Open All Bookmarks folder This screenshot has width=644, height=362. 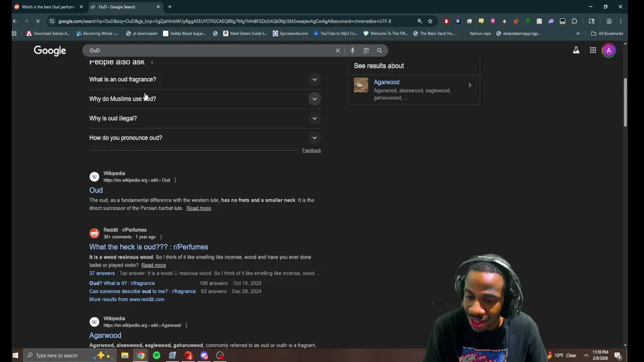(607, 34)
